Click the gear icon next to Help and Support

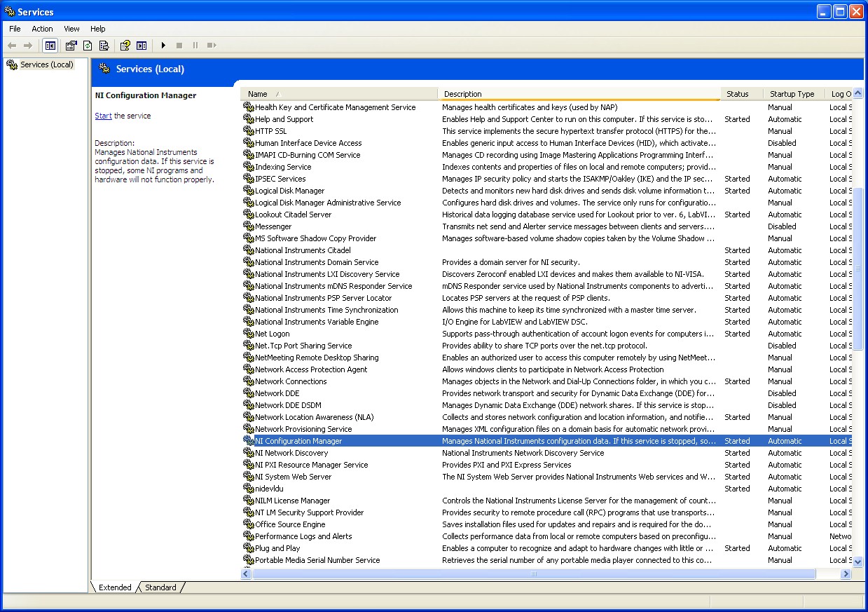point(248,119)
